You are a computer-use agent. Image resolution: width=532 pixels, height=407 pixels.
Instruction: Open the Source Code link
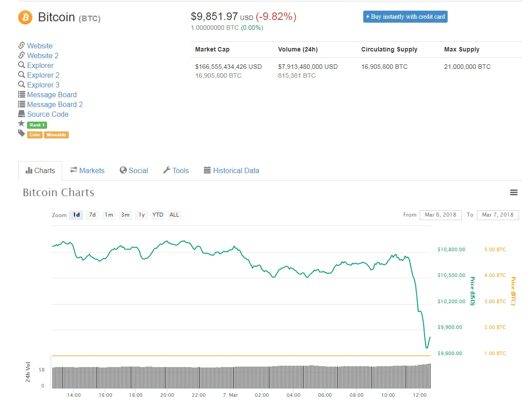click(x=48, y=115)
